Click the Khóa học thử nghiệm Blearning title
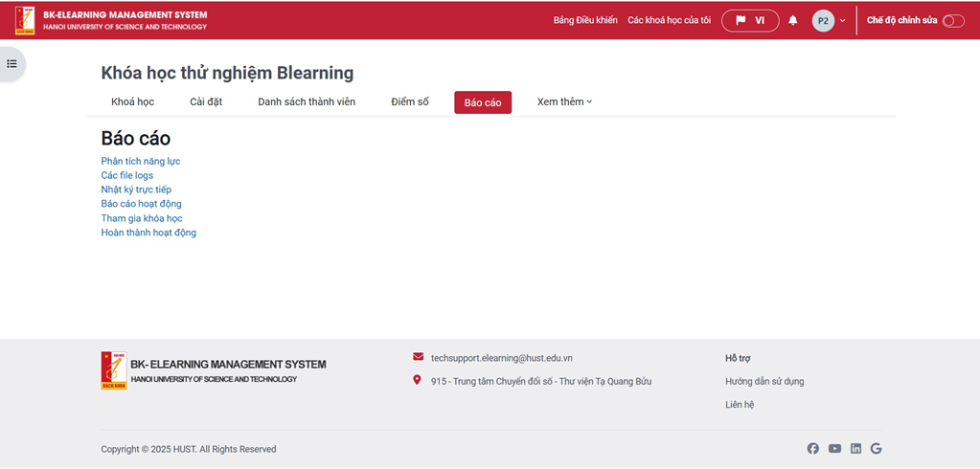This screenshot has height=469, width=980. (x=227, y=73)
